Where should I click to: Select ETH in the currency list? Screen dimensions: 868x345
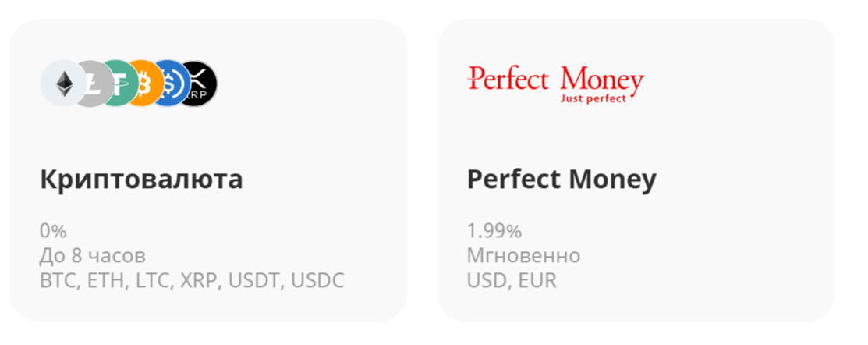pyautogui.click(x=103, y=281)
